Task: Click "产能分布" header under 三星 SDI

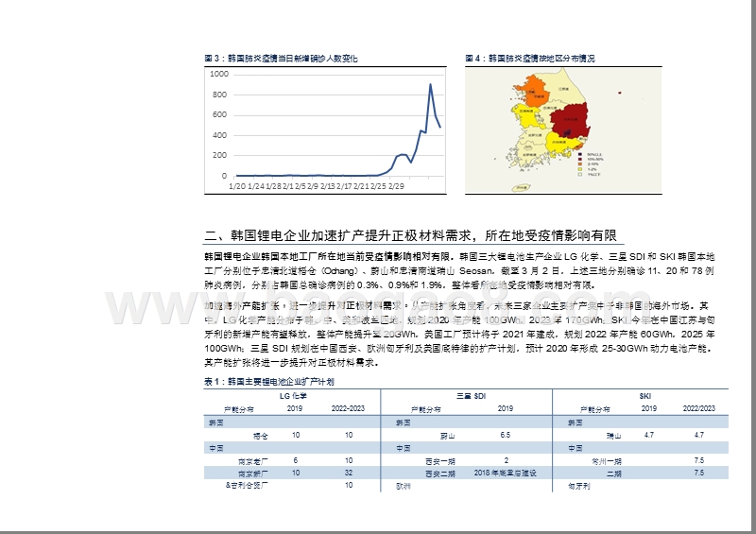Action: tap(426, 409)
